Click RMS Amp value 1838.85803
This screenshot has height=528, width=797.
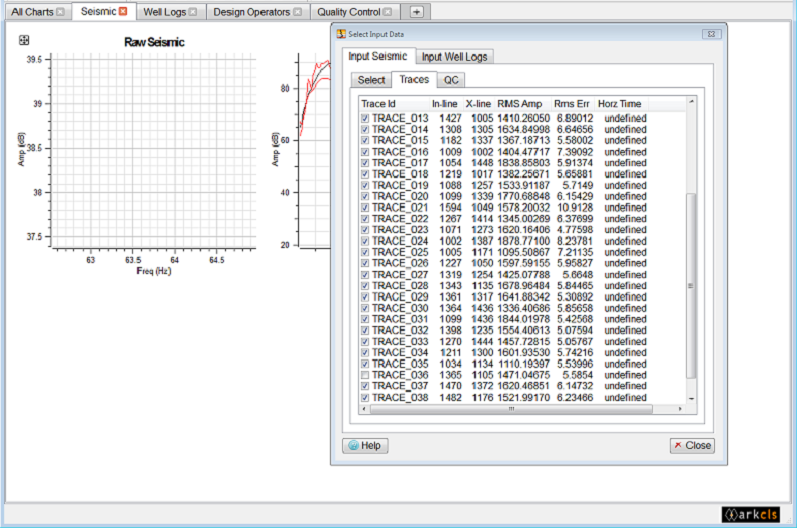[524, 163]
